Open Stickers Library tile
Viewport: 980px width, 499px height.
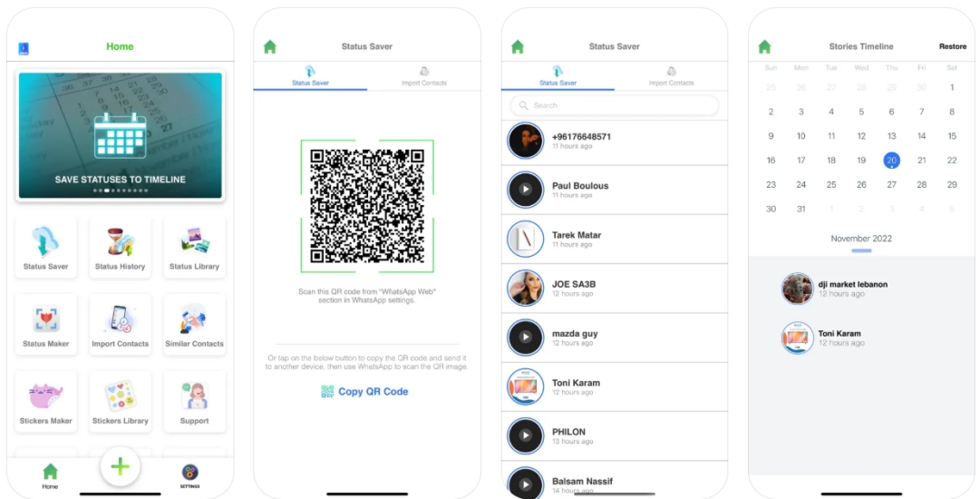point(120,402)
